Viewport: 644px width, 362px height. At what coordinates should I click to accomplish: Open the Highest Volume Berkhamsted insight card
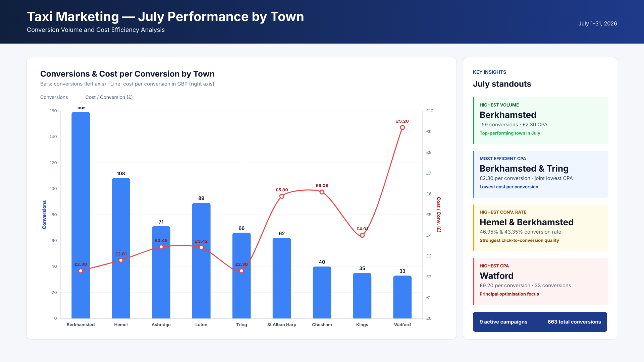540,121
